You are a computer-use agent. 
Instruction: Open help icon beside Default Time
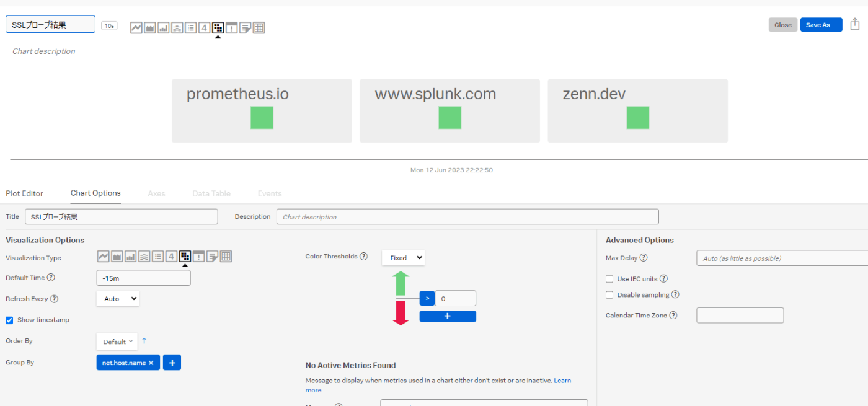pos(51,278)
